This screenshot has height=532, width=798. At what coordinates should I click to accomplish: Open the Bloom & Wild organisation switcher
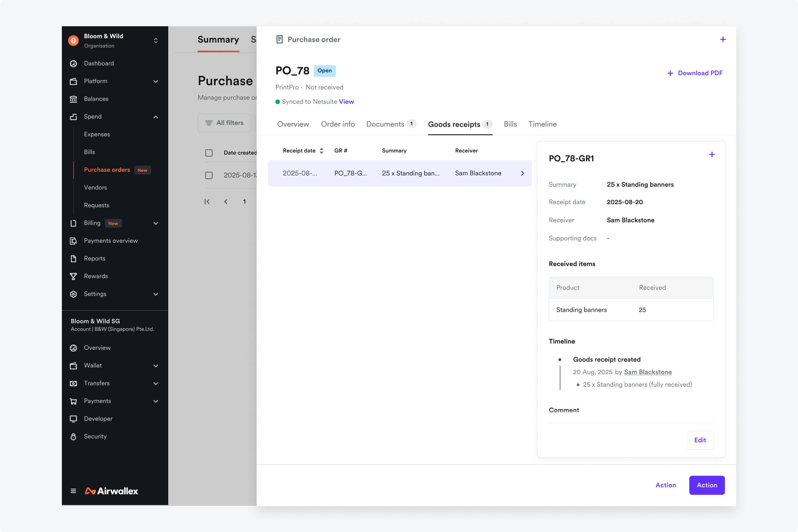[156, 40]
